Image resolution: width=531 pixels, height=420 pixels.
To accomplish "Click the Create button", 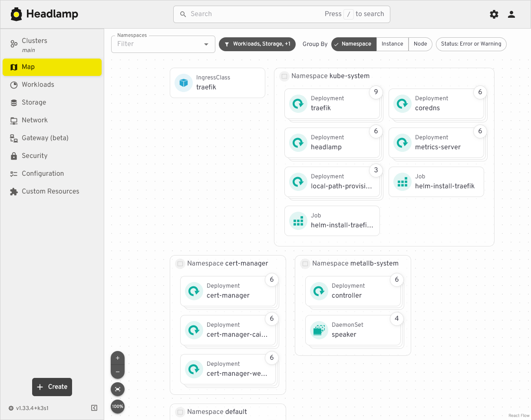I will pyautogui.click(x=52, y=387).
